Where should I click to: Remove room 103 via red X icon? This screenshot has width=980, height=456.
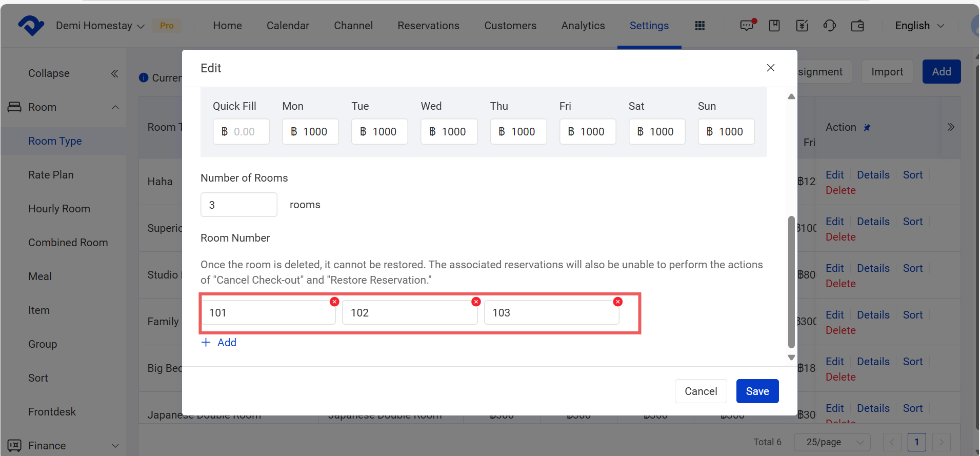point(617,302)
